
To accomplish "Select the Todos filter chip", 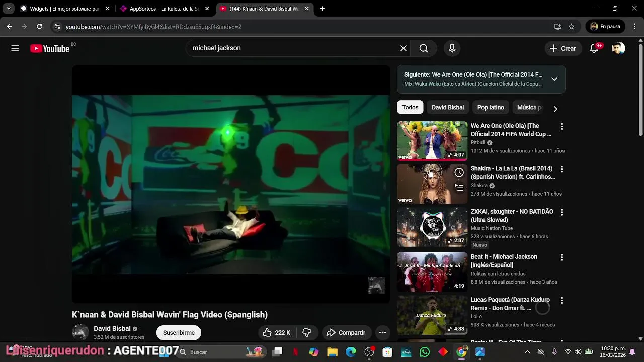I will point(410,107).
